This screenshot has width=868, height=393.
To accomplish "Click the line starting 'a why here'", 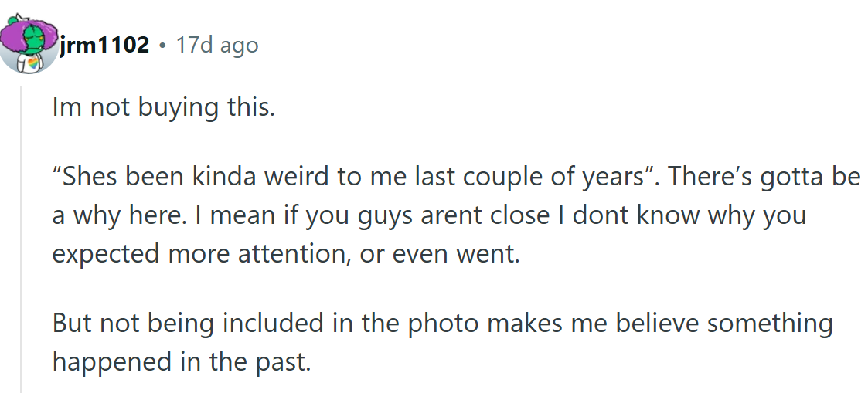I will [429, 215].
